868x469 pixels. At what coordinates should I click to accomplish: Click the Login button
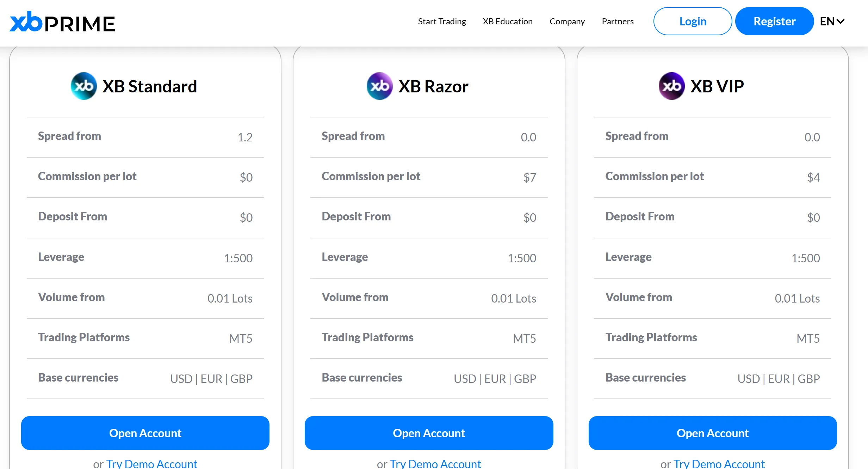click(x=693, y=21)
